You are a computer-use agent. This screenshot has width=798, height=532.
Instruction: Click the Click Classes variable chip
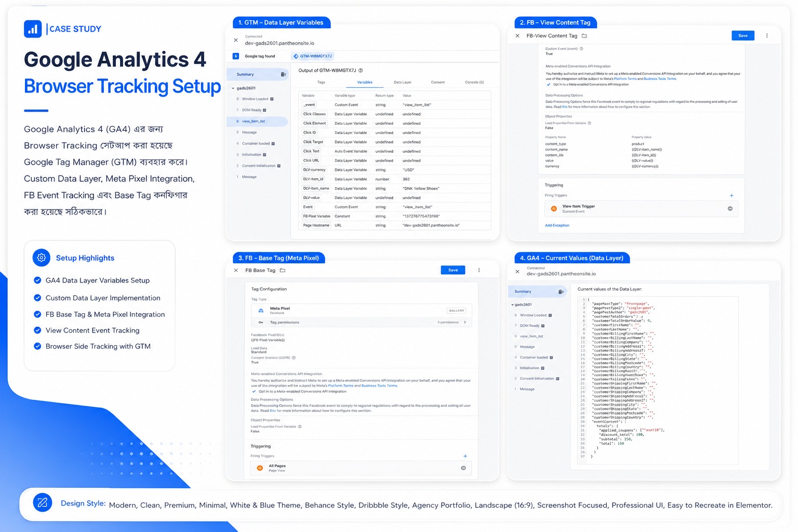(314, 114)
